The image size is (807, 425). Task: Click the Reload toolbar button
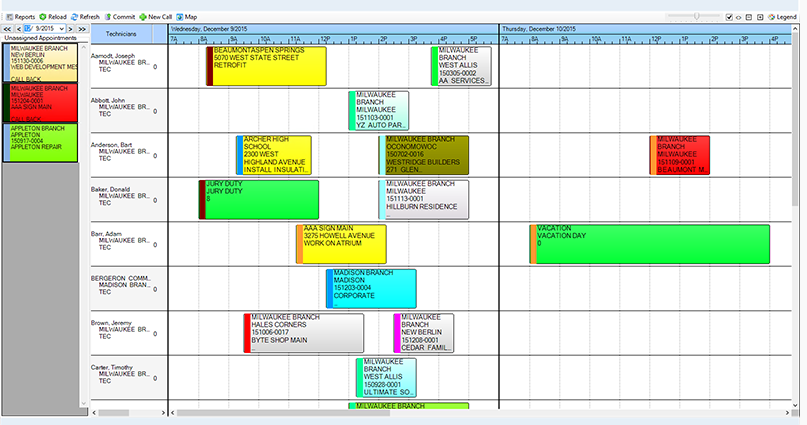point(53,17)
